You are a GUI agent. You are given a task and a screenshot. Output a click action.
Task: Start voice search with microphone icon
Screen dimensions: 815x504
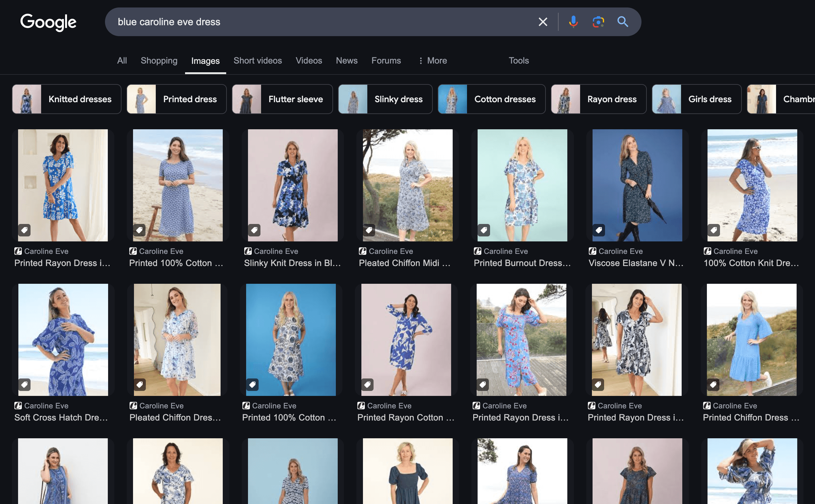click(573, 22)
